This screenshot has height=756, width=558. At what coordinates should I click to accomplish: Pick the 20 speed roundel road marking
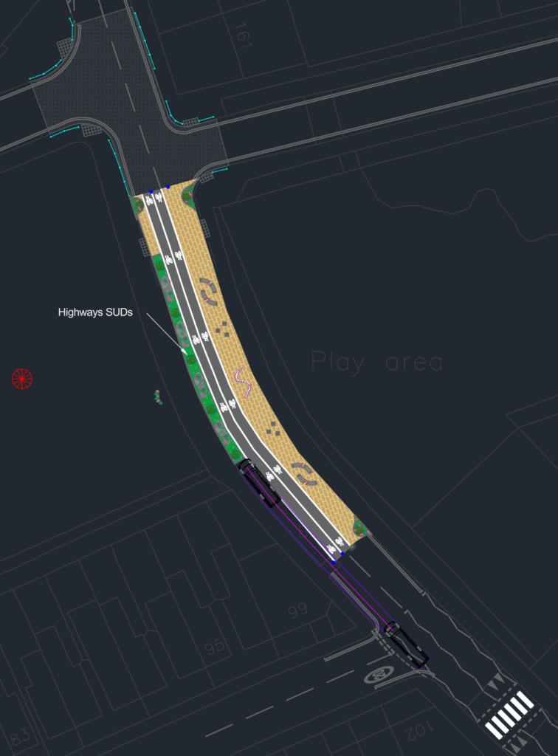pyautogui.click(x=379, y=675)
